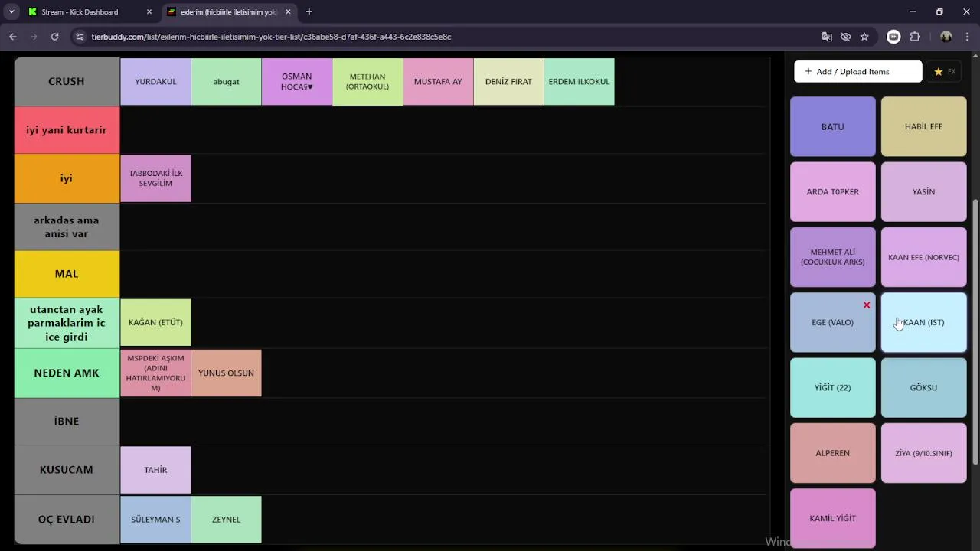
Task: Select ZİYA (9/10.SINIF) card
Action: click(x=923, y=453)
